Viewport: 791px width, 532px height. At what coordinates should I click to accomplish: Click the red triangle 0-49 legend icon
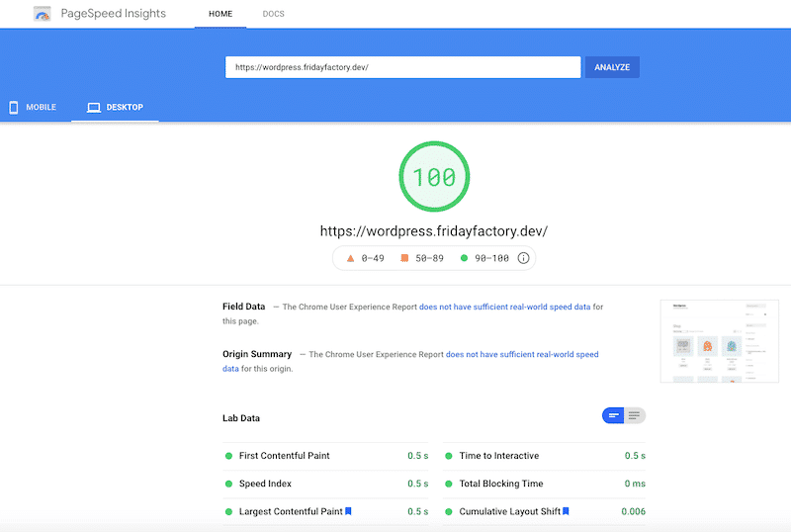pyautogui.click(x=349, y=258)
